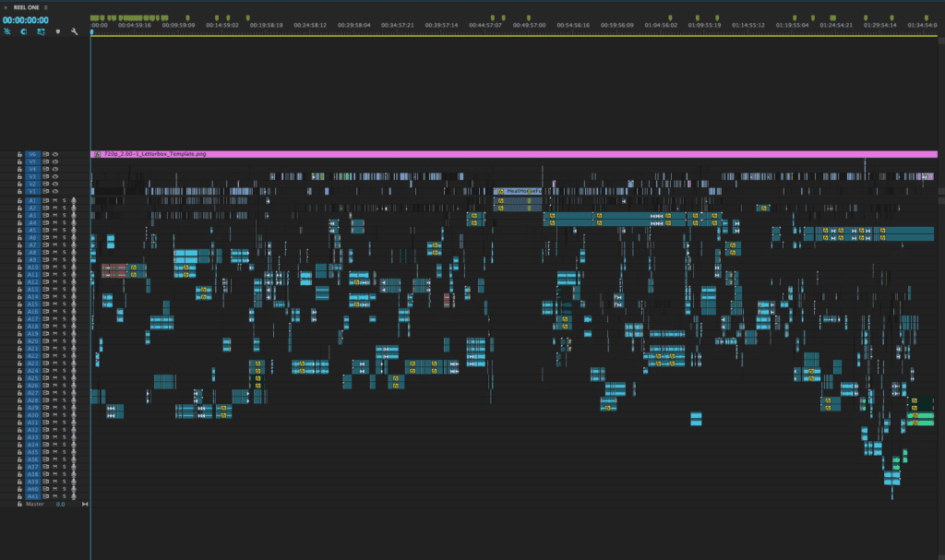Open the REEL ONE panel menu
Screen dimensions: 945x560
tap(45, 7)
